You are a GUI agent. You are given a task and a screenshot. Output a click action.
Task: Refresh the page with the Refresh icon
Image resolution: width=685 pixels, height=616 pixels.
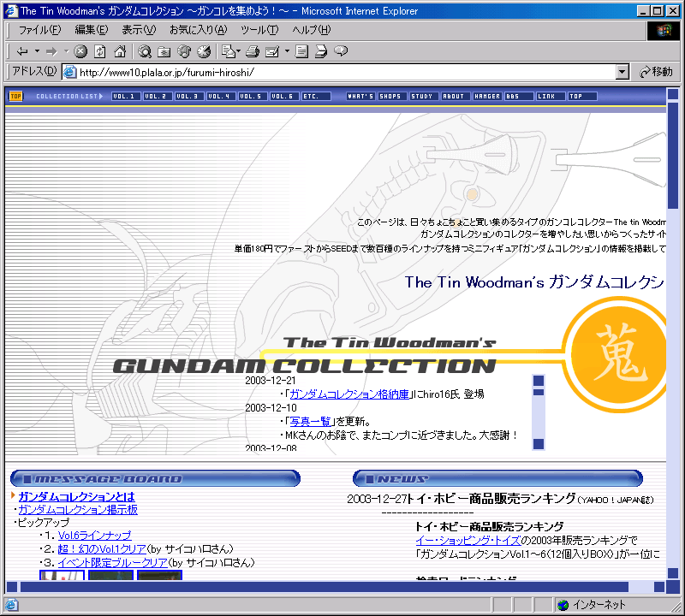(100, 51)
